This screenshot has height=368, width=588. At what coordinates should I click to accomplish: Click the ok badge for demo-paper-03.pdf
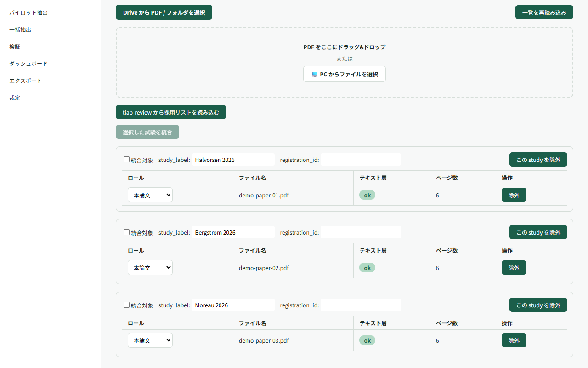367,340
